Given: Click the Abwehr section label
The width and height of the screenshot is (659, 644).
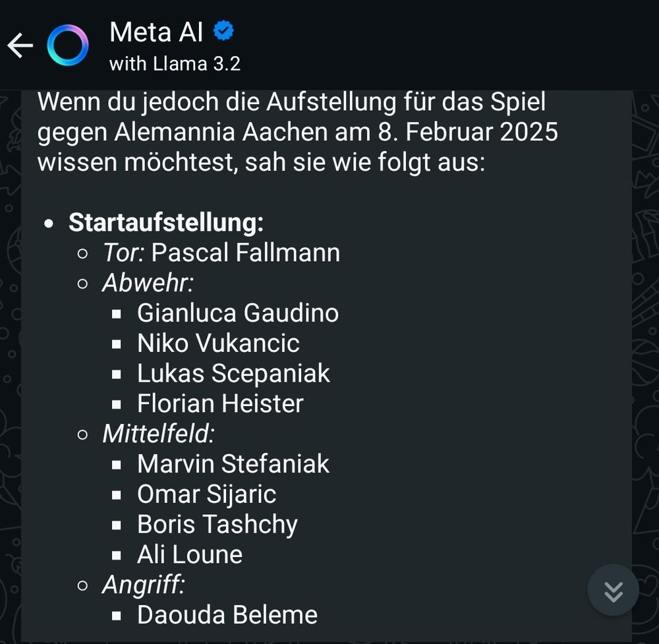Looking at the screenshot, I should [148, 283].
